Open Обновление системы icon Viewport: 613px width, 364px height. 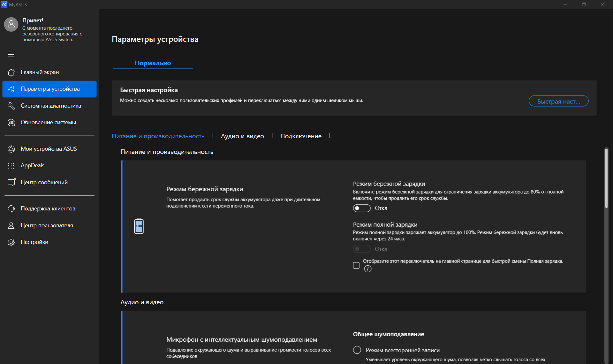click(11, 123)
